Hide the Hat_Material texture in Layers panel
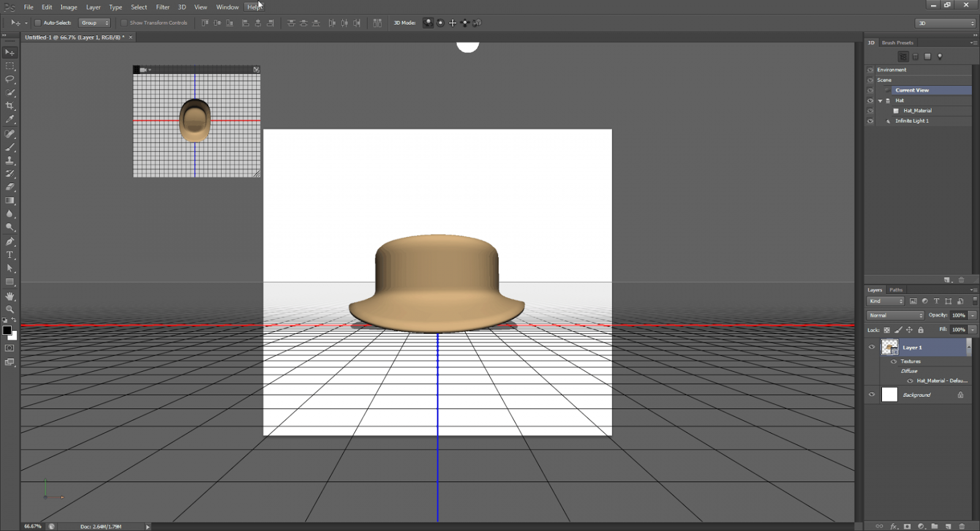The image size is (980, 531). point(910,381)
